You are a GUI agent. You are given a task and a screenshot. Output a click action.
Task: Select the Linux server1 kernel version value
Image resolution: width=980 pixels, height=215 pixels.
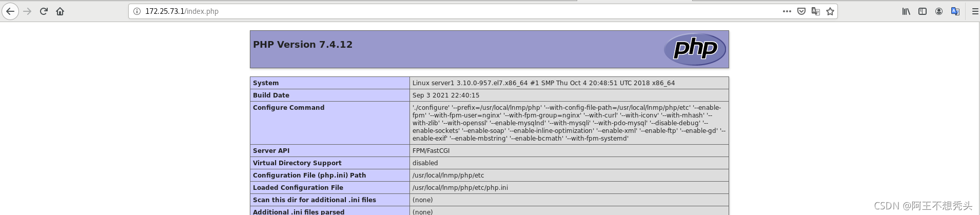click(x=543, y=83)
